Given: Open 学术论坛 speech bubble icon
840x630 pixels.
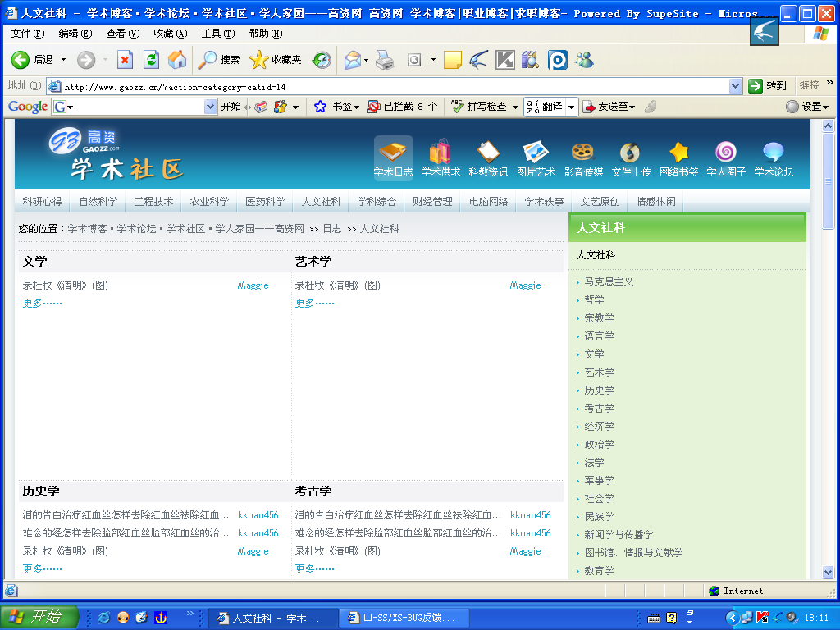Looking at the screenshot, I should coord(774,157).
